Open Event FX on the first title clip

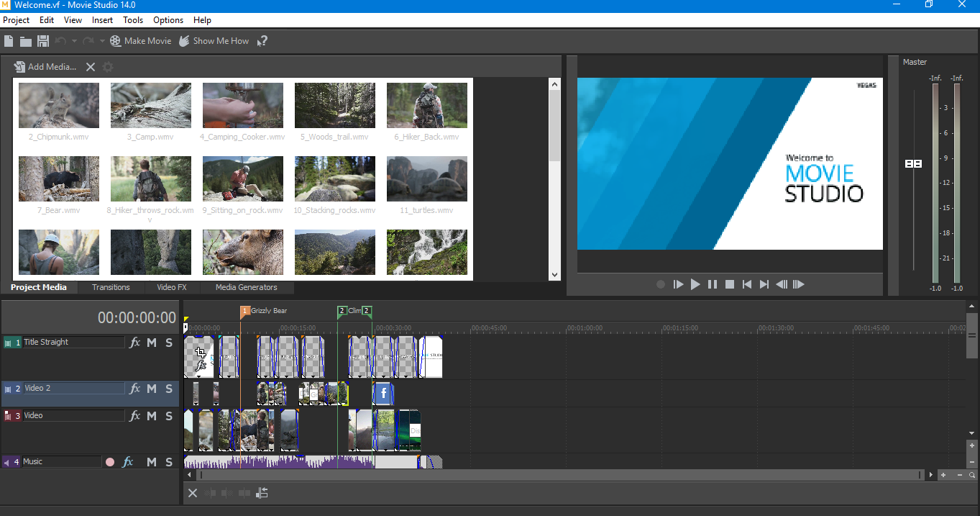(201, 366)
